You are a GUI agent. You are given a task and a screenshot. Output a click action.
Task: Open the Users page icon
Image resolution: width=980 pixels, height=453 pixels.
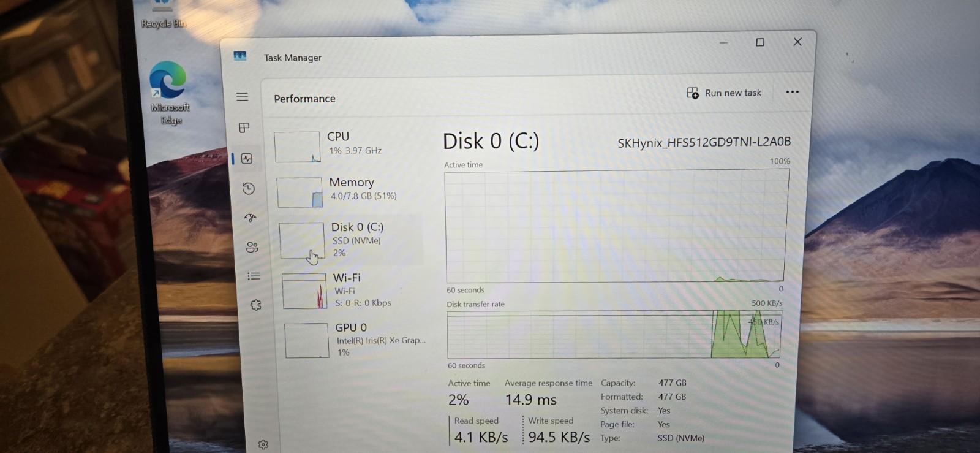pyautogui.click(x=252, y=247)
